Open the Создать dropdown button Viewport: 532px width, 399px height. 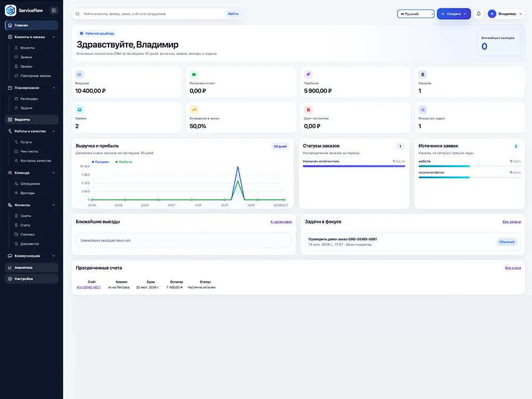(454, 14)
